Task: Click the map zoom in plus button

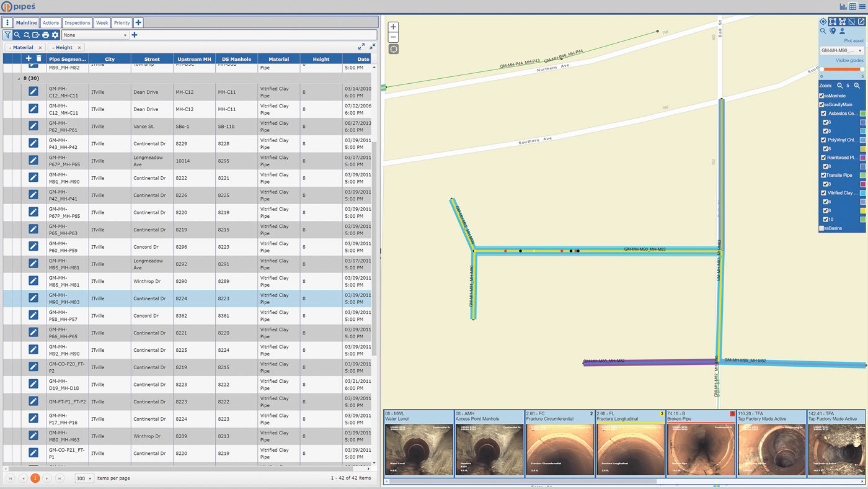Action: click(x=393, y=27)
